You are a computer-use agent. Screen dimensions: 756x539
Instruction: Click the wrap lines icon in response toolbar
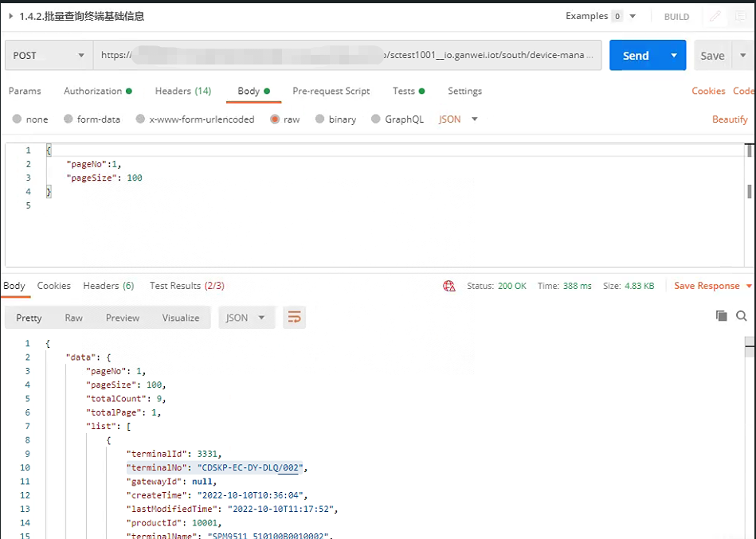click(x=294, y=318)
